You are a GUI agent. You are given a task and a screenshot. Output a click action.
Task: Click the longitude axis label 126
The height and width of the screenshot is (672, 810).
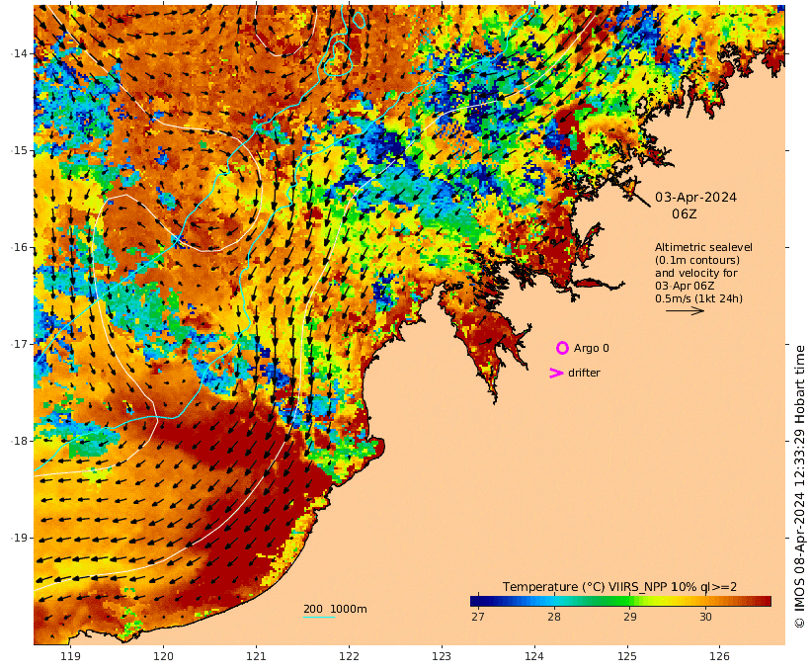pos(719,656)
